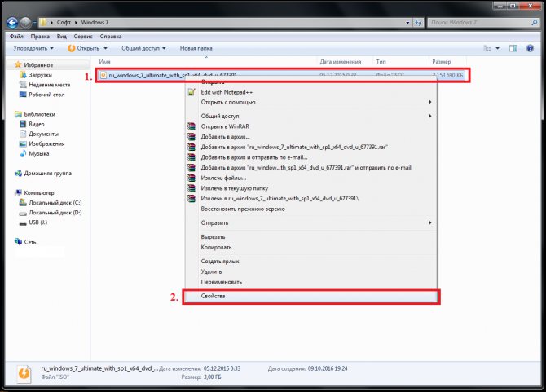Open address bar history dropdown arrow
This screenshot has height=392, width=546.
[x=407, y=23]
